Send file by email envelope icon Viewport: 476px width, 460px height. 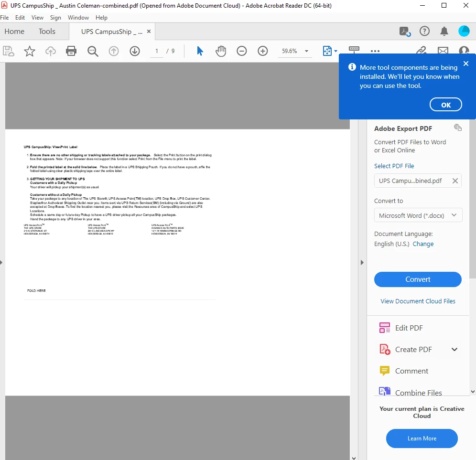click(x=443, y=50)
